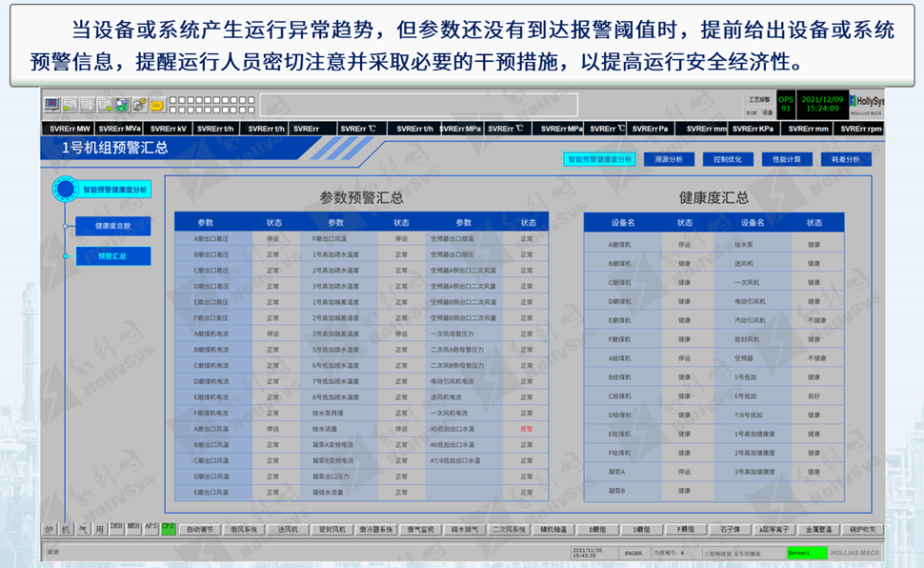Image resolution: width=924 pixels, height=568 pixels.
Task: Click the 智能预警健康度分析 tab button
Action: (x=599, y=159)
